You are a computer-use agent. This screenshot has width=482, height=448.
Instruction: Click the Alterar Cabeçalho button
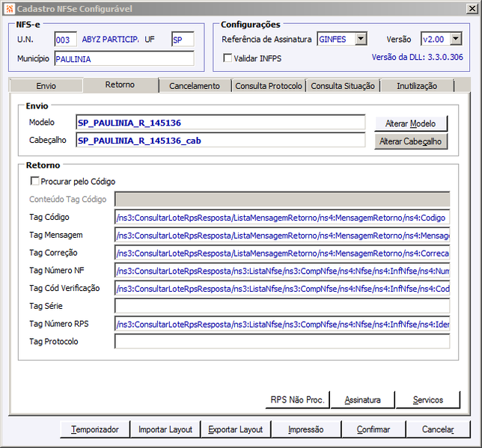click(x=411, y=141)
